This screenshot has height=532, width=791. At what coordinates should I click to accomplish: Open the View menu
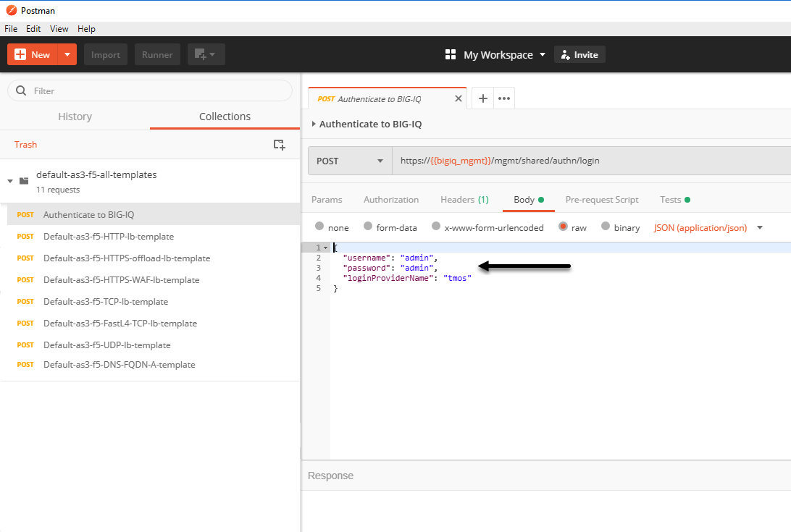point(59,29)
